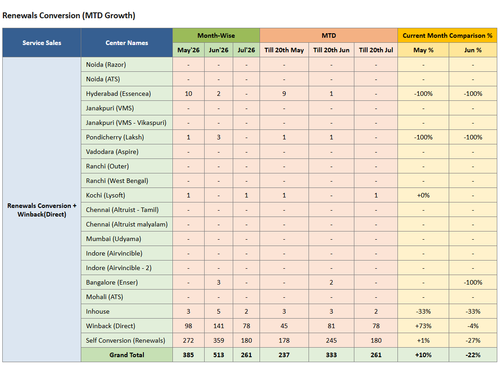Viewport: 500px width, 365px height.
Task: Click the 'Grand Total' row label
Action: (127, 355)
